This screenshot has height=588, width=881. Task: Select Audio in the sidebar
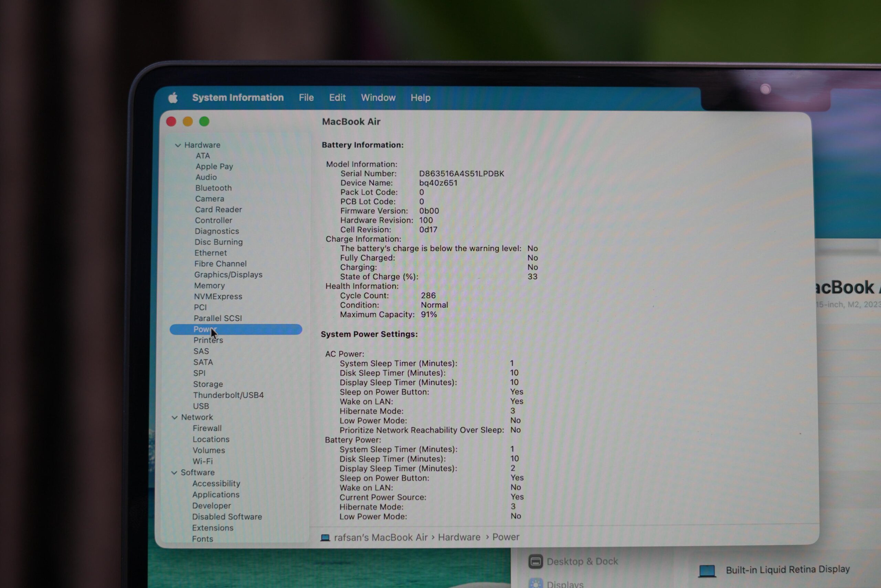tap(206, 177)
